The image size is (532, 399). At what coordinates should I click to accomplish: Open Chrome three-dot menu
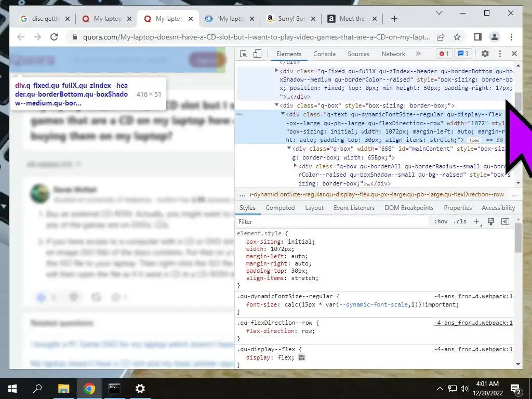(x=511, y=37)
